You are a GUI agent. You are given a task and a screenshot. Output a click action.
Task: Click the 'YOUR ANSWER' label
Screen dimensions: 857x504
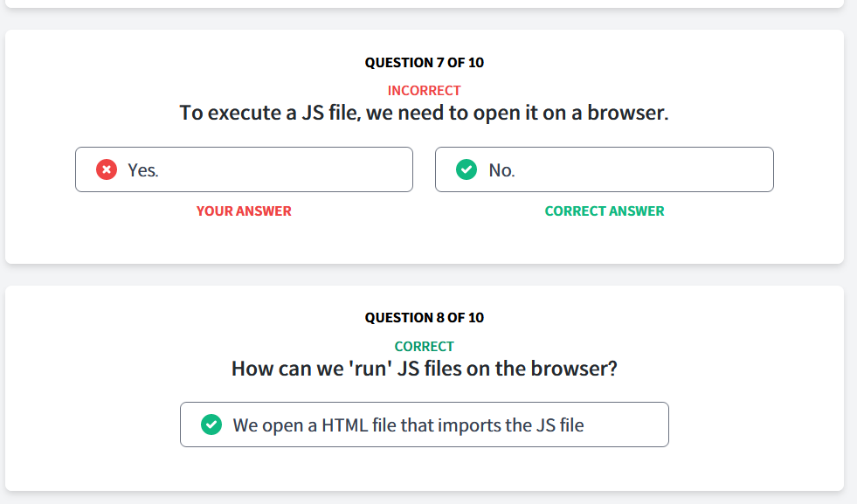[x=244, y=211]
